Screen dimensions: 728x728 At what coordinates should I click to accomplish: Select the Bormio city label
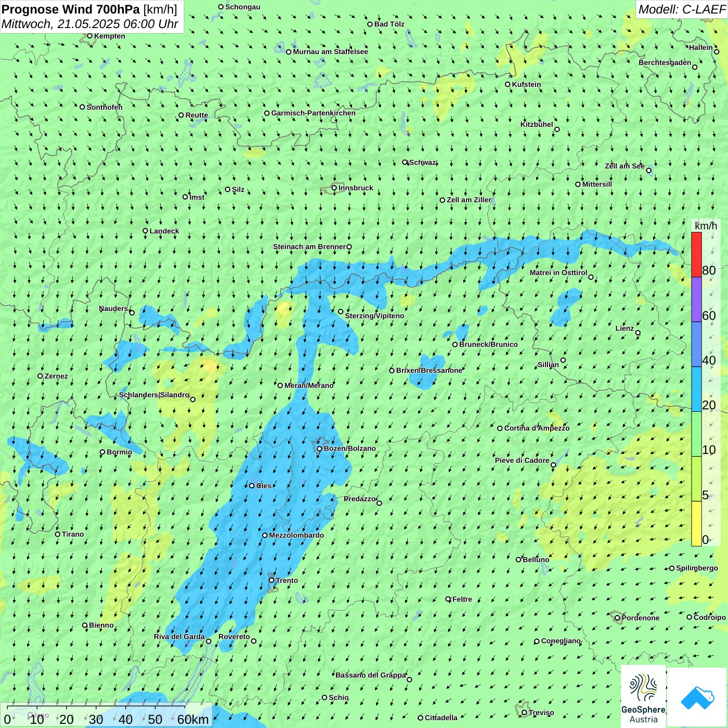pyautogui.click(x=119, y=452)
